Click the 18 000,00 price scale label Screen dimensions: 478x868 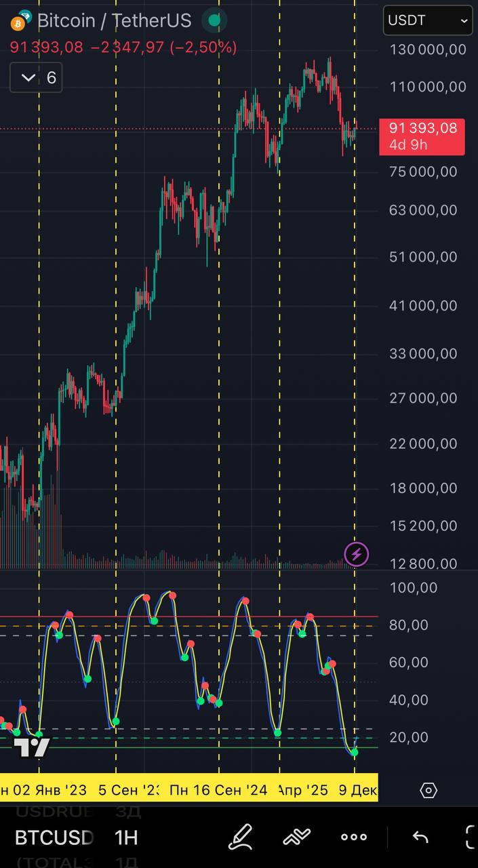click(423, 488)
